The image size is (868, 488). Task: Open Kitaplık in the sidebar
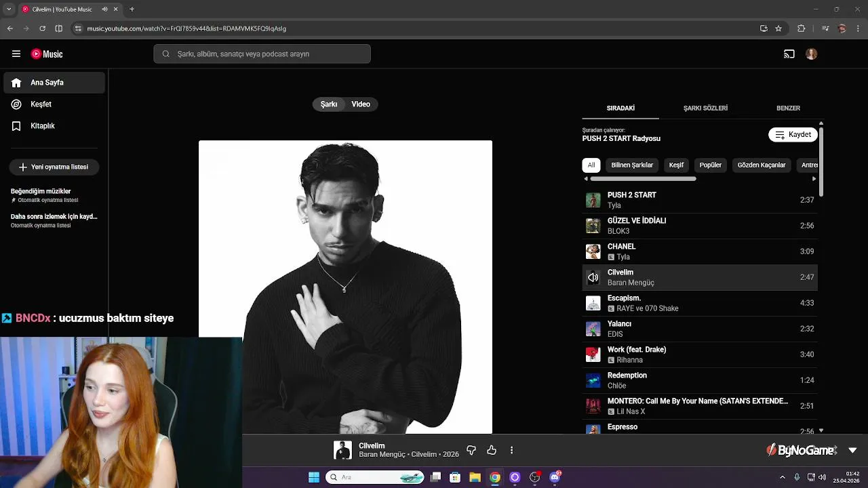tap(54, 126)
